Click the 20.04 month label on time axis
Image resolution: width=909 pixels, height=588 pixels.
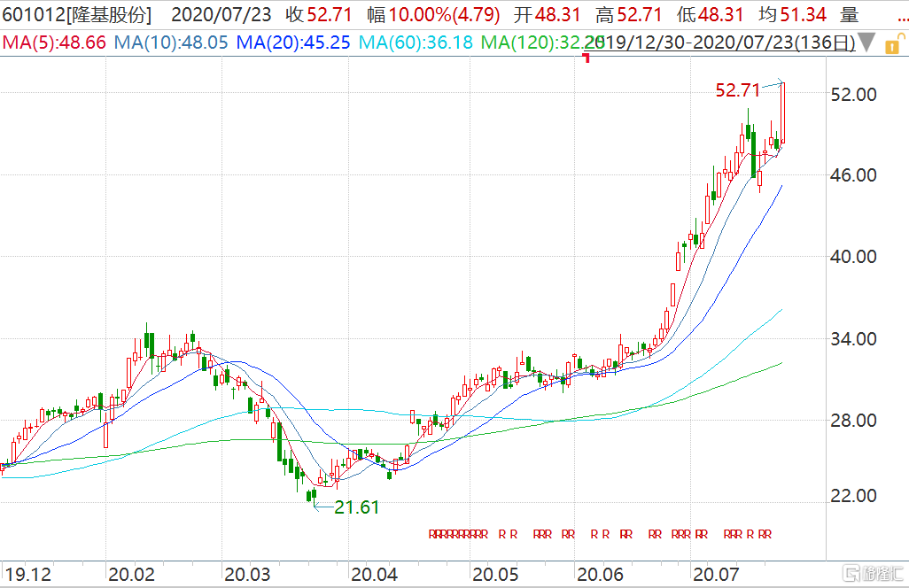click(x=375, y=574)
